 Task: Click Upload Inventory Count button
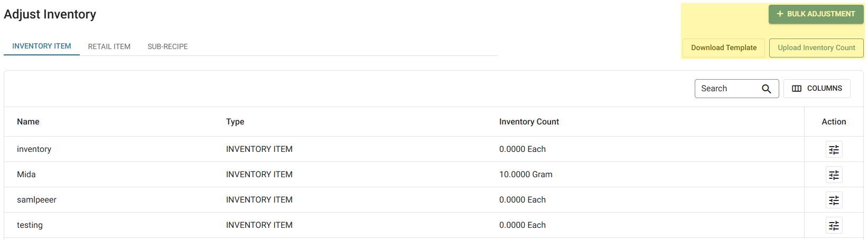coord(816,47)
